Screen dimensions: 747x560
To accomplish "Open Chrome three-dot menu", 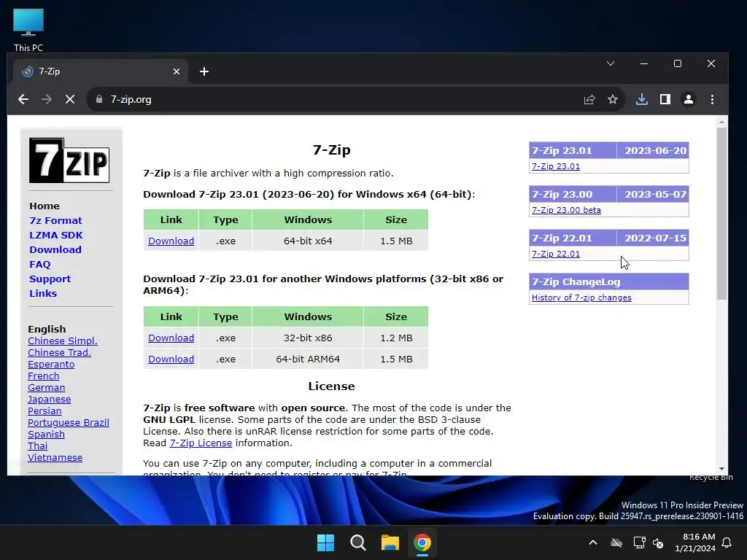I will tap(712, 99).
